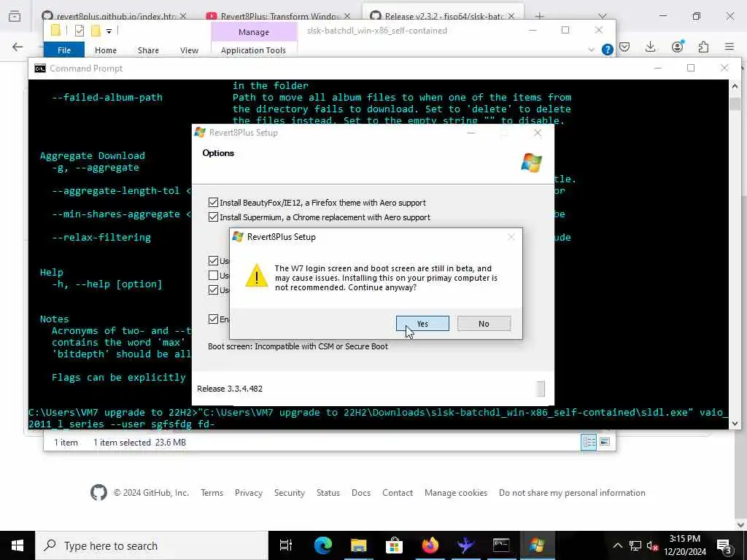747x560 pixels.
Task: Open Share ribbon tab in File Explorer
Action: coord(148,50)
